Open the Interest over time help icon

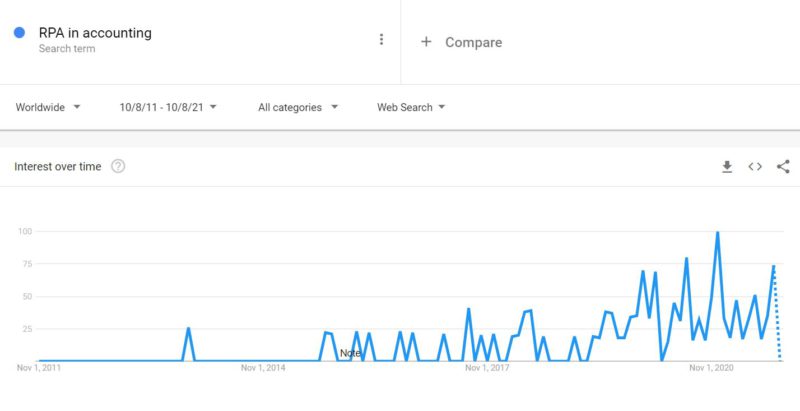118,166
